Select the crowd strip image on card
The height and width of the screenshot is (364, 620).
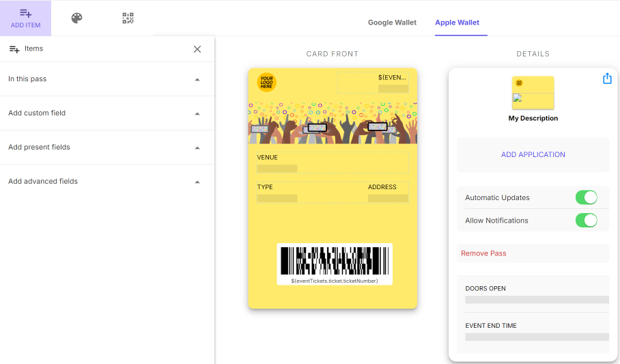tap(333, 123)
